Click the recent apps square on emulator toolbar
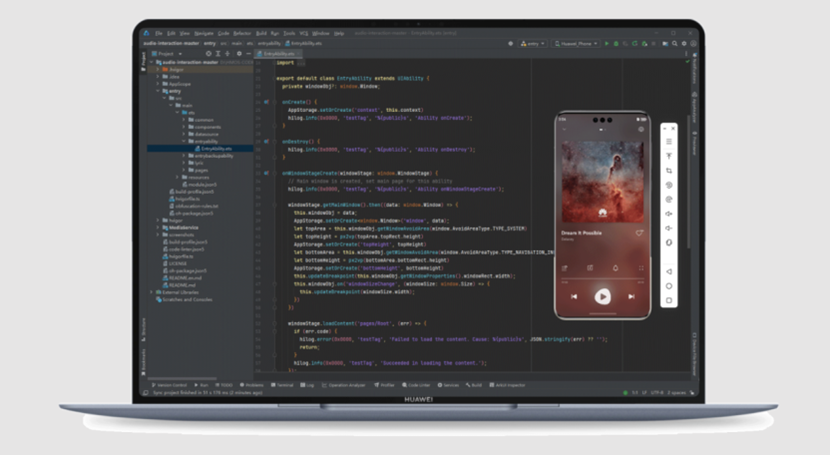Screen dimensions: 830x455 click(669, 300)
